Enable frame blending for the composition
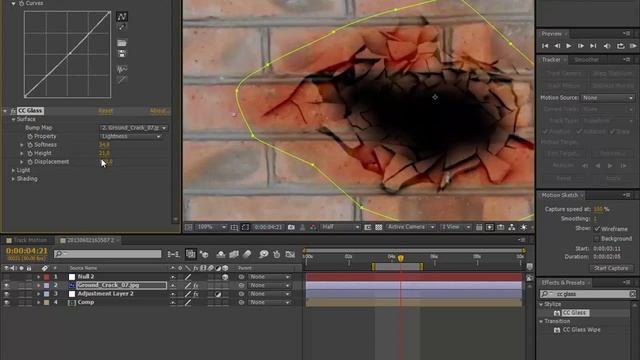 point(234,254)
